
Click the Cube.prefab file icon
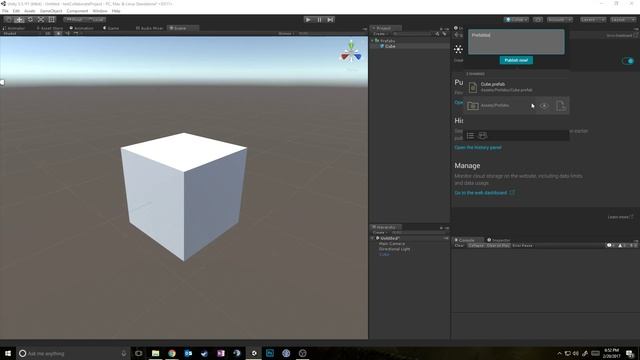tap(473, 87)
